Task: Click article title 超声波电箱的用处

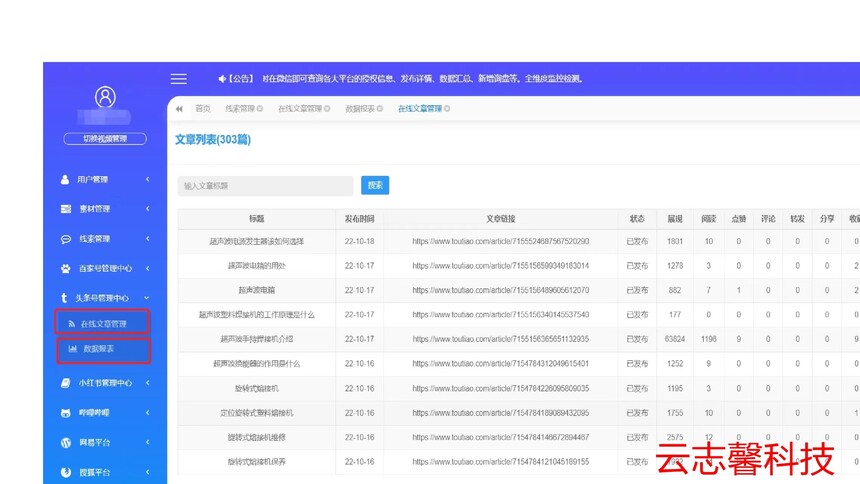Action: click(257, 266)
